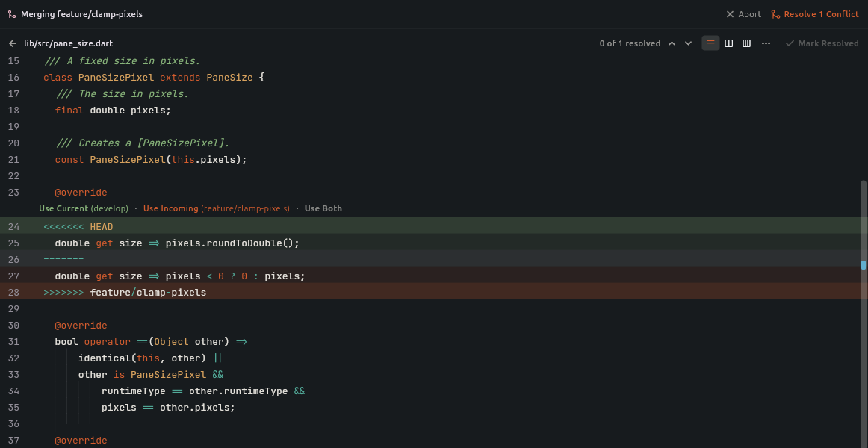Image resolution: width=868 pixels, height=448 pixels.
Task: Click the 'identical(this, other) ||' line
Action: 150,358
